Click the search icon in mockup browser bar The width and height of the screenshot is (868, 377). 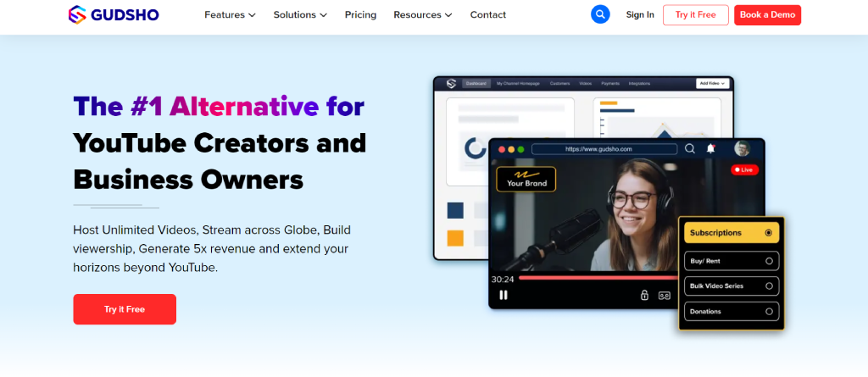click(x=690, y=148)
